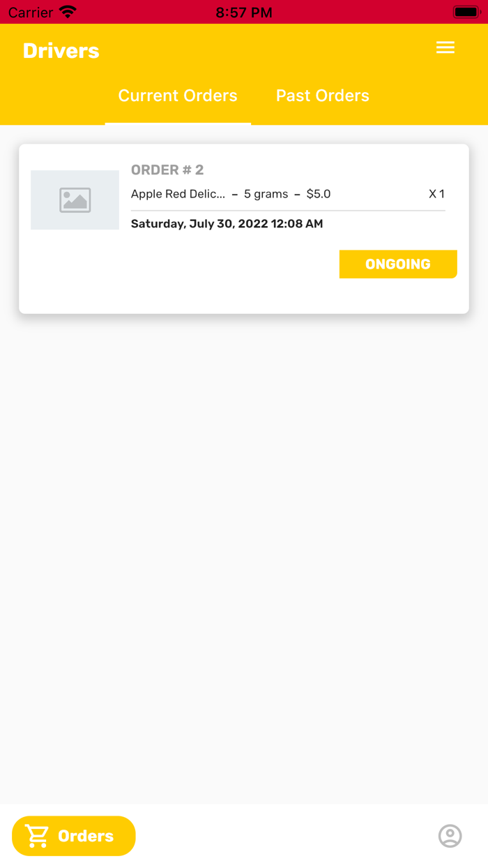This screenshot has width=488, height=868.
Task: Select the Drivers app title
Action: [61, 50]
